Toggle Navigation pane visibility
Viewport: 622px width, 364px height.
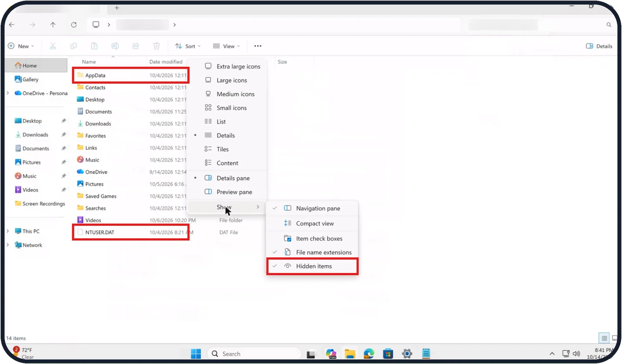tap(312, 208)
